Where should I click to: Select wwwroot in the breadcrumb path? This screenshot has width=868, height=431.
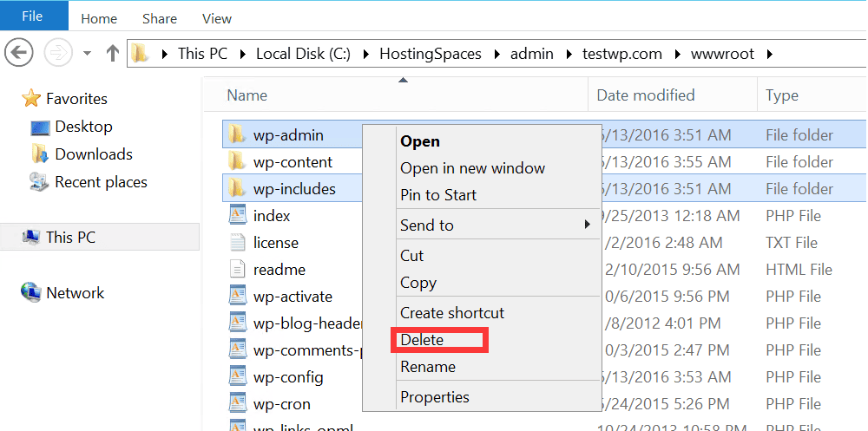point(722,55)
